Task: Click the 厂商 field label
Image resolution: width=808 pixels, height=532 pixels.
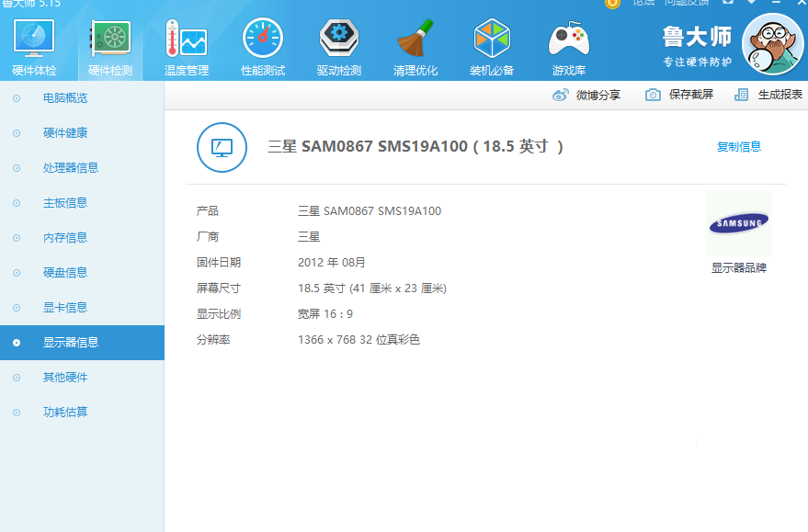Action: coord(208,237)
